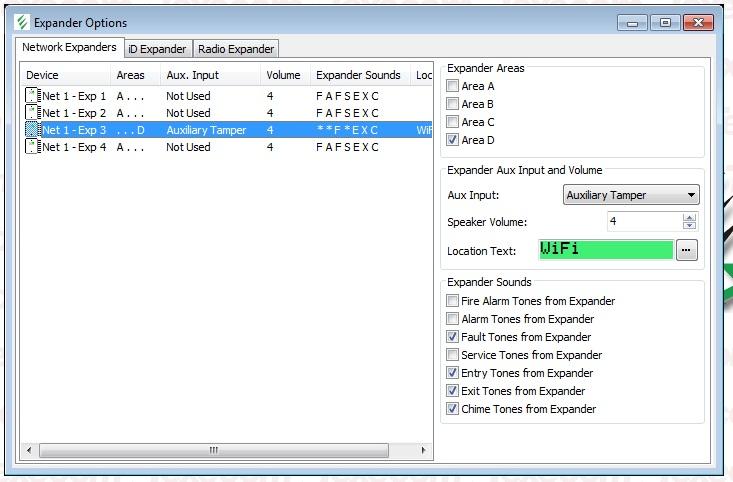Sort by the Expander Sounds column header
This screenshot has width=733, height=482.
pyautogui.click(x=360, y=75)
